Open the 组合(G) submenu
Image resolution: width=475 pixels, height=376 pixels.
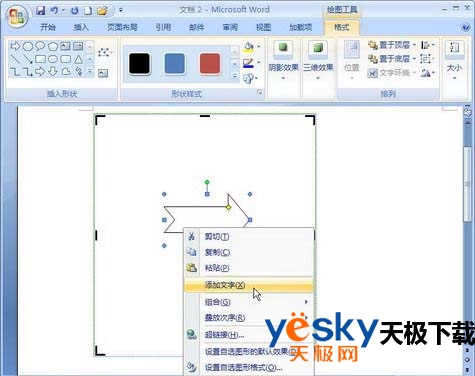[x=249, y=302]
